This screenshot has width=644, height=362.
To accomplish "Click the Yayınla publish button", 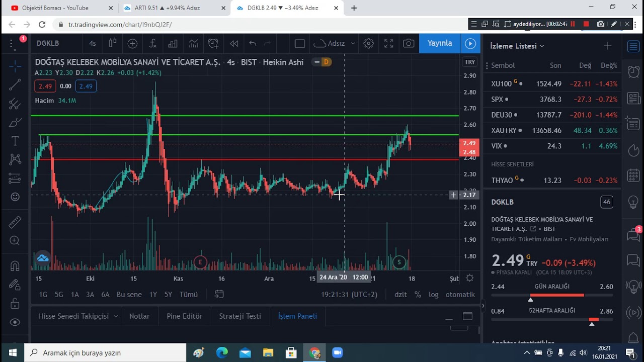I will coord(440,43).
